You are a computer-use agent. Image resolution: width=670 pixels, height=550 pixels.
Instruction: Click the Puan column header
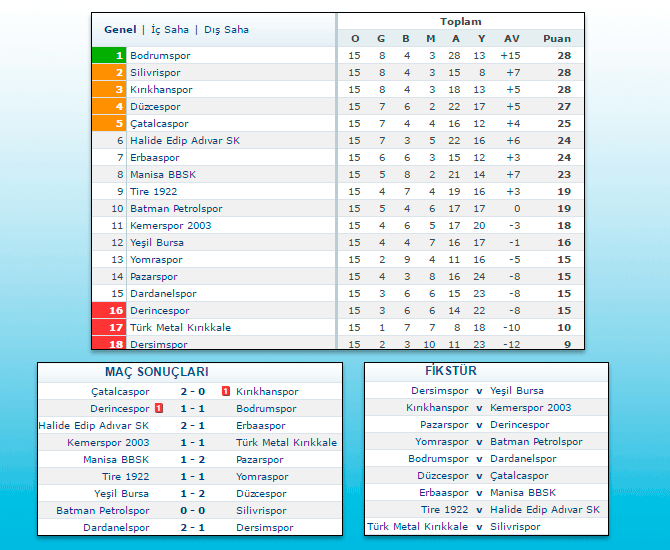pos(557,39)
